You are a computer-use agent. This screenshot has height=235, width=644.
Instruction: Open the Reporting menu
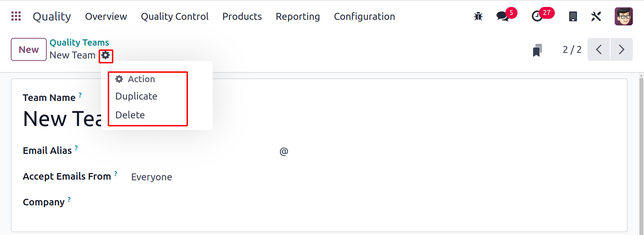[x=298, y=16]
